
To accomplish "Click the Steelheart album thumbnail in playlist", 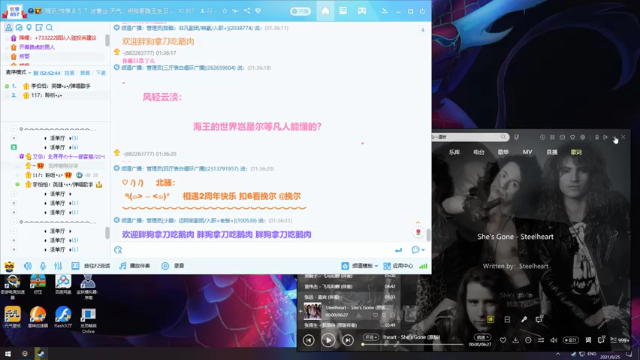I will (312, 311).
